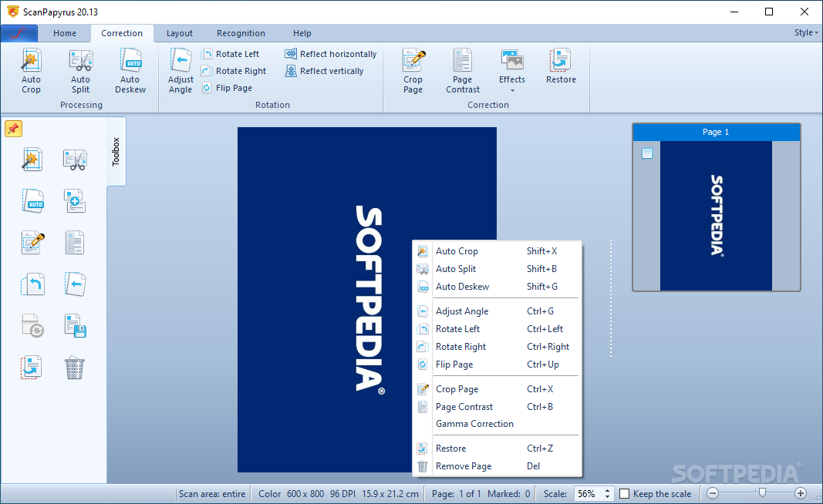Image resolution: width=823 pixels, height=504 pixels.
Task: Select Flip Page in the context menu
Action: click(x=497, y=365)
